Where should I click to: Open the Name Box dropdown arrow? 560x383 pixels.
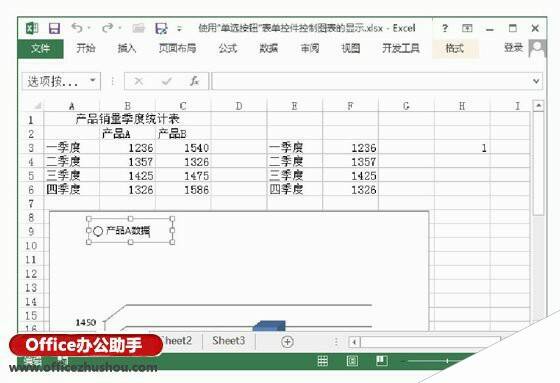tap(92, 81)
